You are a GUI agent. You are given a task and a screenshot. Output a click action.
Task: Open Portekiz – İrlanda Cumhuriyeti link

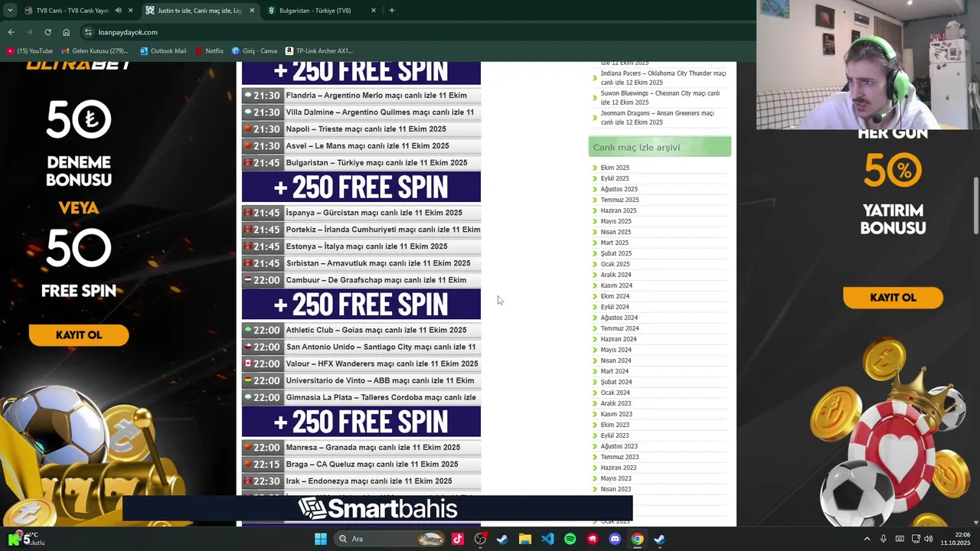coord(383,230)
